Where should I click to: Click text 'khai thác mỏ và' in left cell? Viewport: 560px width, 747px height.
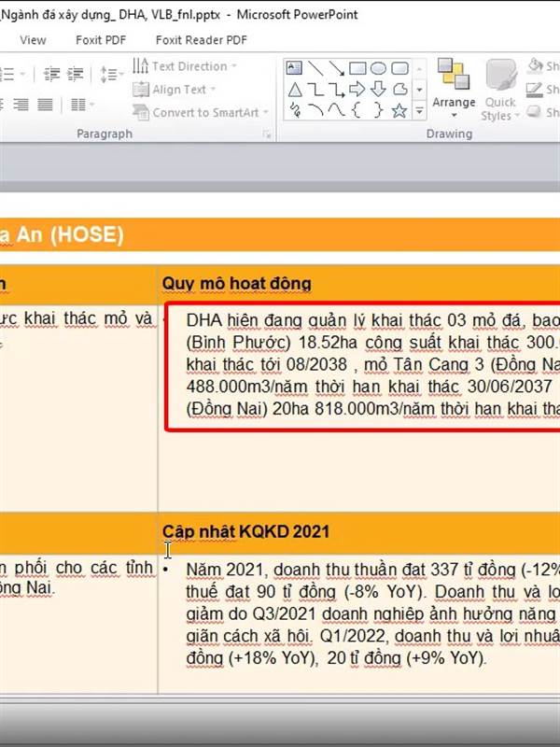tap(89, 318)
